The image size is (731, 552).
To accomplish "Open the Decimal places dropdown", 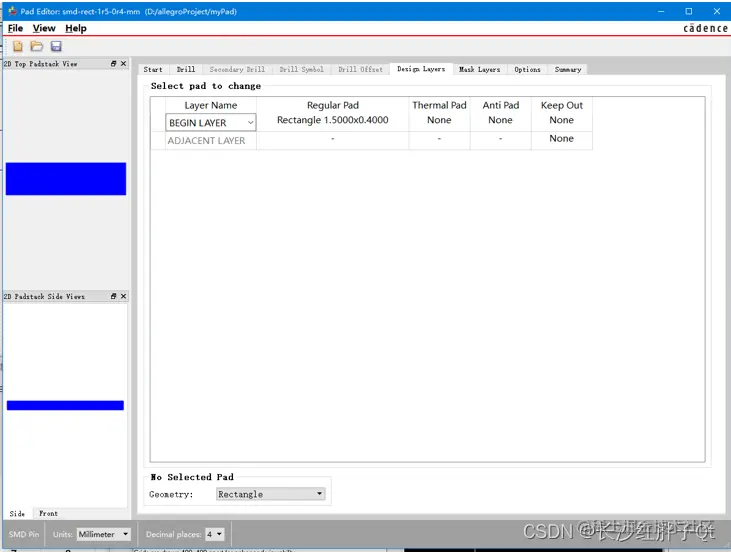I will [214, 534].
